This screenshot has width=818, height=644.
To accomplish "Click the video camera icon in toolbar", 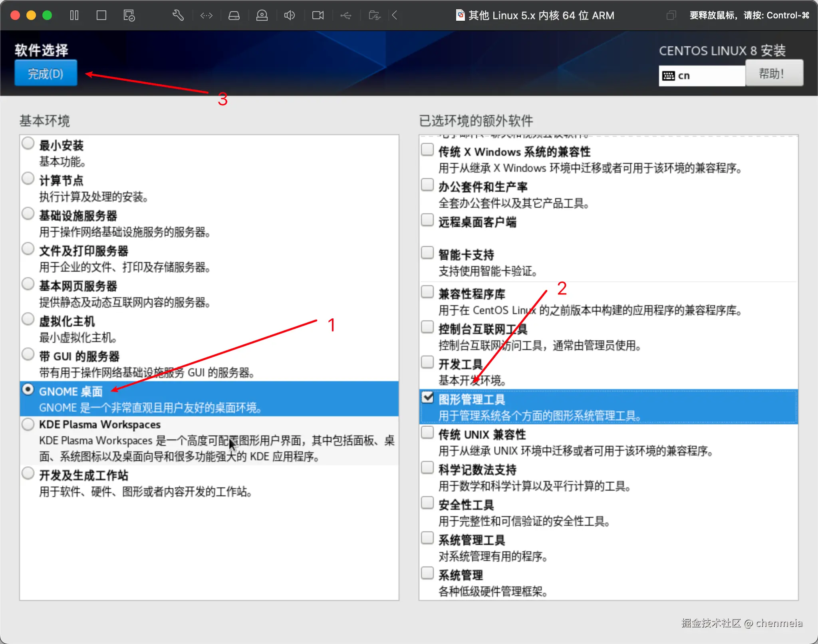I will [x=318, y=15].
